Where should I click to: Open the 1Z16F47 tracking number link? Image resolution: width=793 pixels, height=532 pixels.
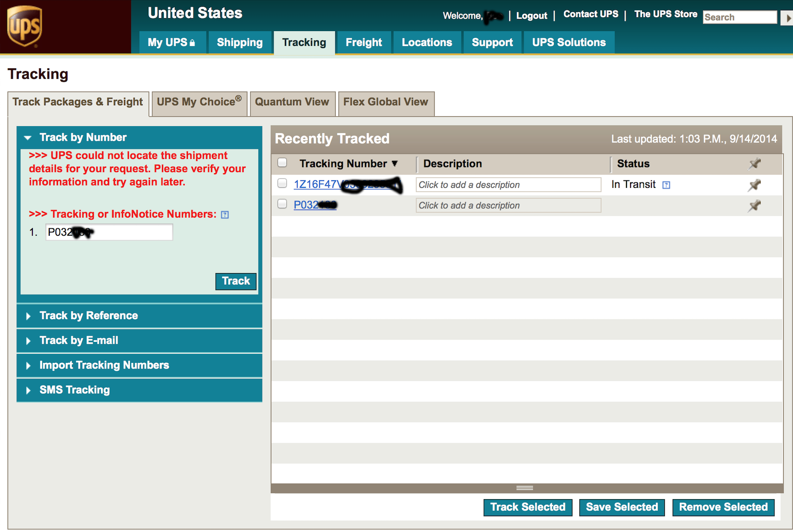tap(347, 184)
